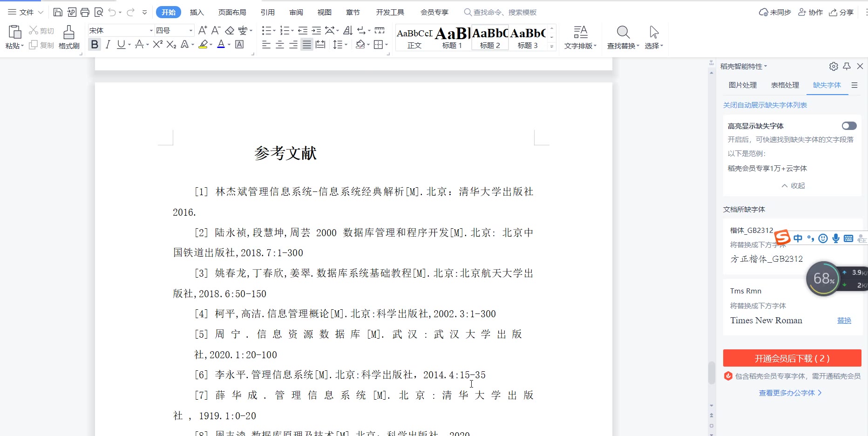
Task: Switch to the 图片处理 tab in the side panel
Action: (x=742, y=85)
